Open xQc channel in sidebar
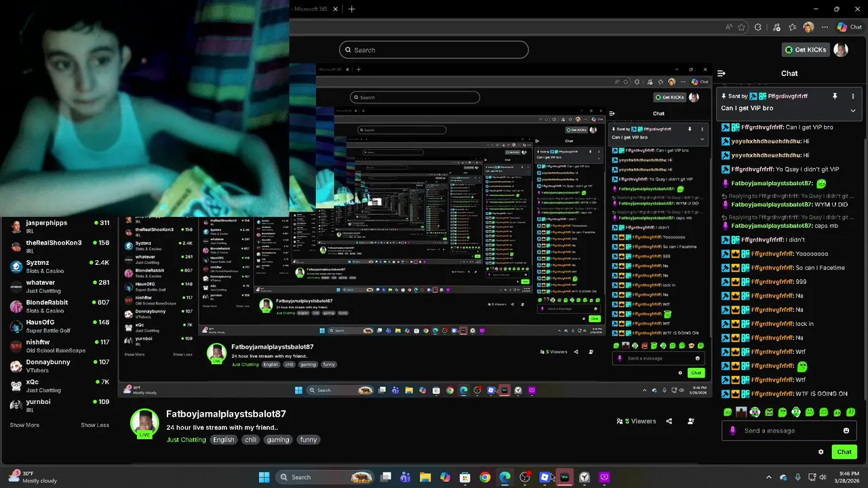The width and height of the screenshot is (868, 488). pyautogui.click(x=59, y=386)
